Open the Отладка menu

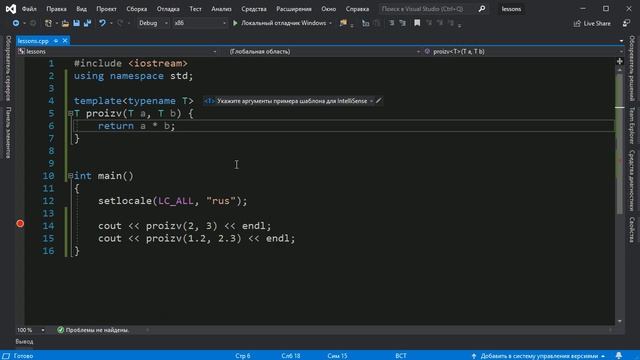[x=168, y=9]
